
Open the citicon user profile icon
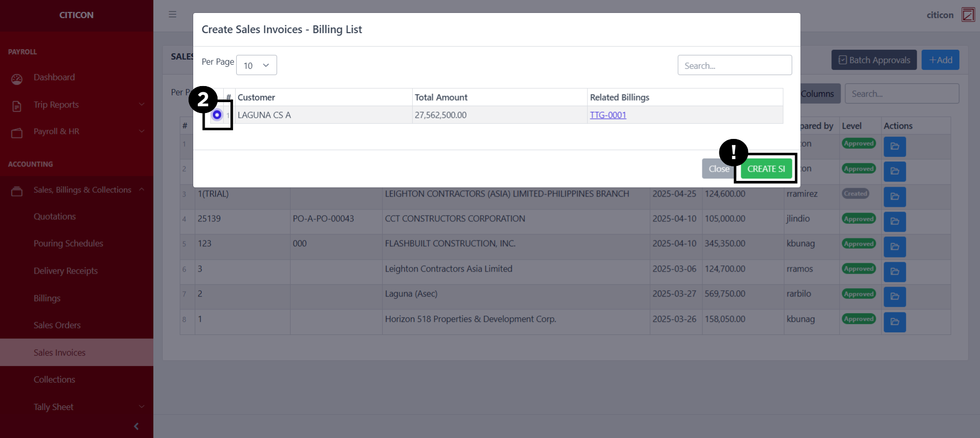coord(968,15)
